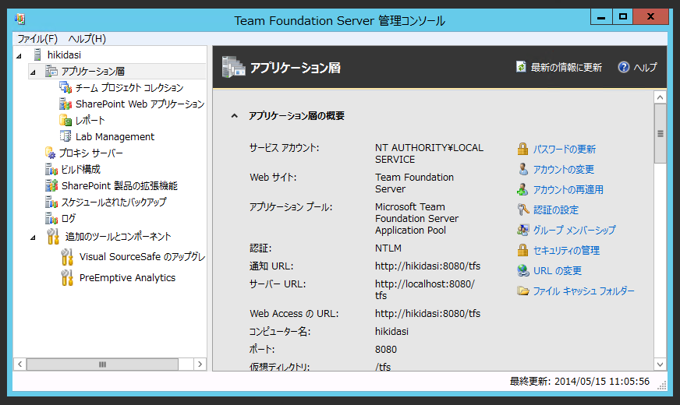Collapse the アプリケーション層 tree node arrow
This screenshot has width=680, height=405.
click(x=33, y=72)
